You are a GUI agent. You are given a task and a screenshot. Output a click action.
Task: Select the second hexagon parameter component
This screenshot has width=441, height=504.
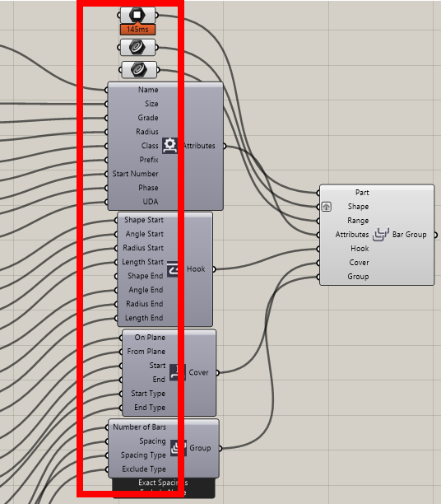coord(137,48)
